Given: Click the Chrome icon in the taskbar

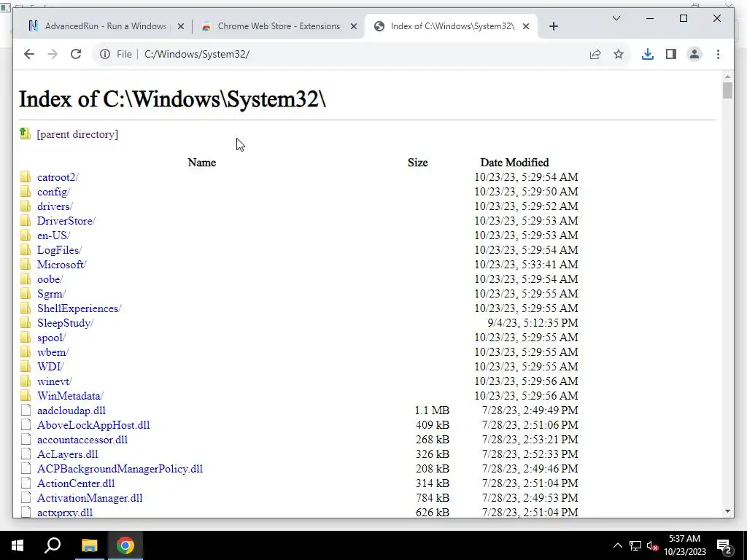Looking at the screenshot, I should tap(125, 545).
